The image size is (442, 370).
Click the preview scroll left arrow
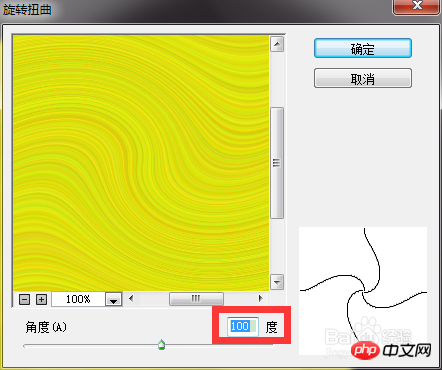coord(131,298)
